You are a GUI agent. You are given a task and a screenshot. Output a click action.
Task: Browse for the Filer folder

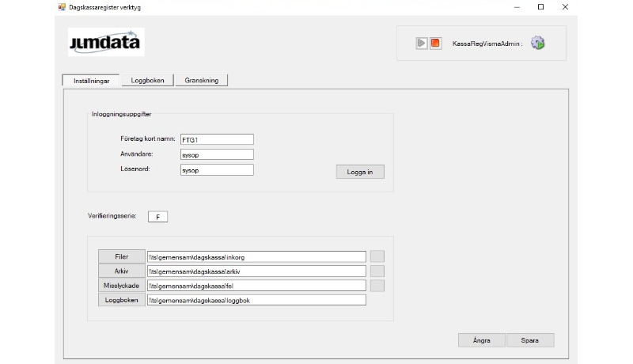click(x=377, y=256)
